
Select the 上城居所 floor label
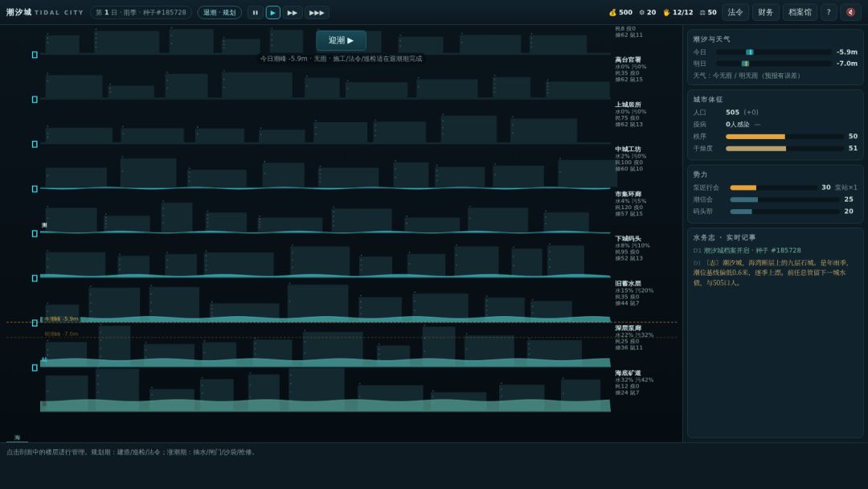[x=628, y=105]
